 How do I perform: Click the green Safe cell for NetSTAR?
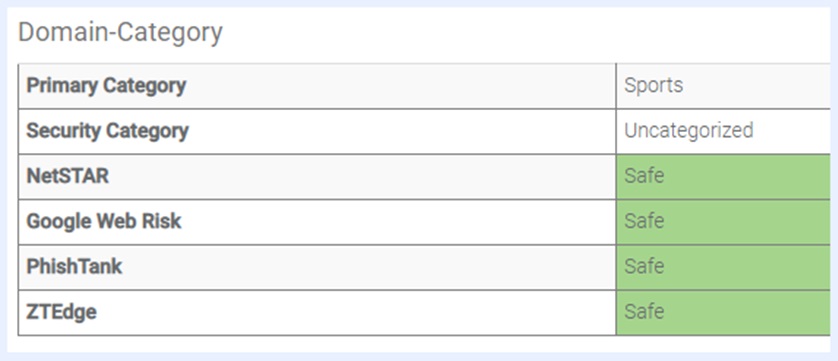(x=723, y=176)
